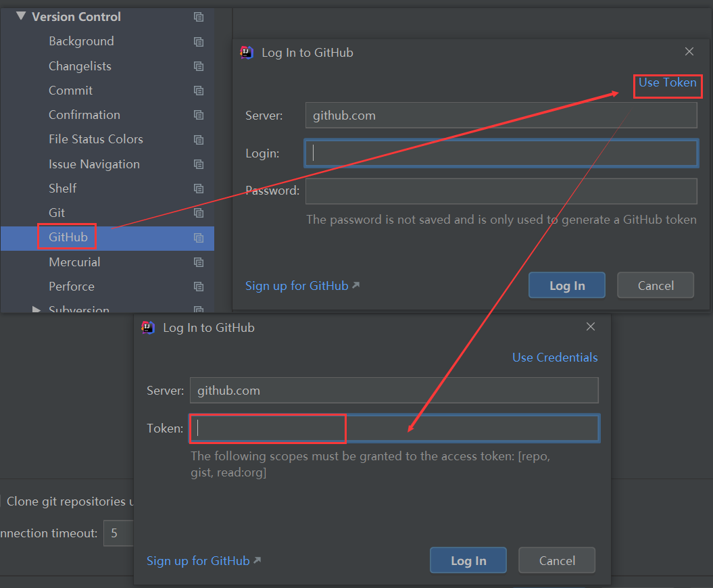Click IntelliJ logo in upper login dialog

click(247, 53)
